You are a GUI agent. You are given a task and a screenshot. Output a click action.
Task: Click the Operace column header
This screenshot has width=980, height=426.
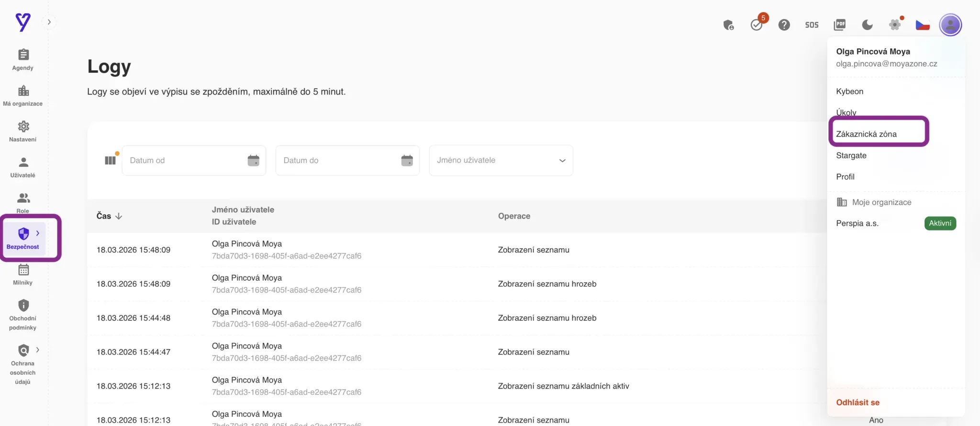click(514, 216)
